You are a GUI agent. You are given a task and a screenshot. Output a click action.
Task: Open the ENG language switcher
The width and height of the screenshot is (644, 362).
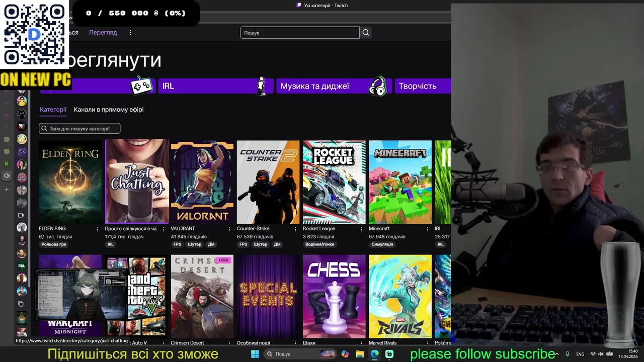(580, 354)
